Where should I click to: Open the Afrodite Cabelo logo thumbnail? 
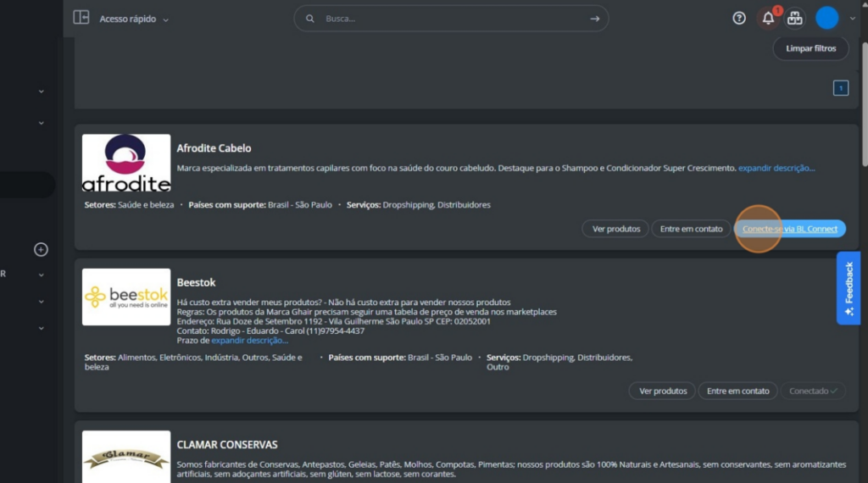[126, 163]
